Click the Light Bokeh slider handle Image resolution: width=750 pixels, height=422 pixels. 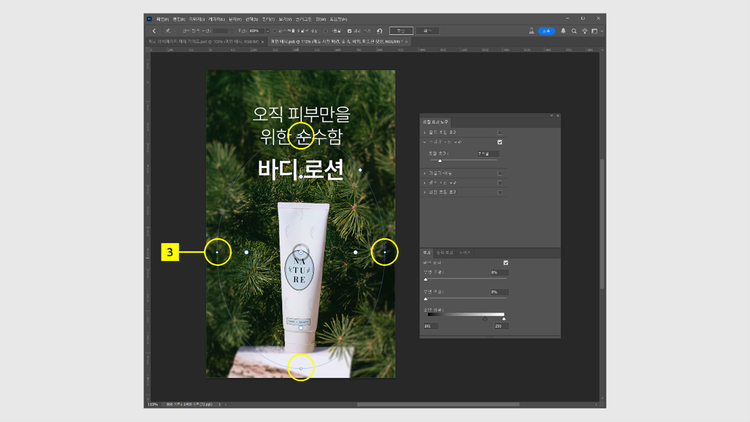(x=426, y=279)
